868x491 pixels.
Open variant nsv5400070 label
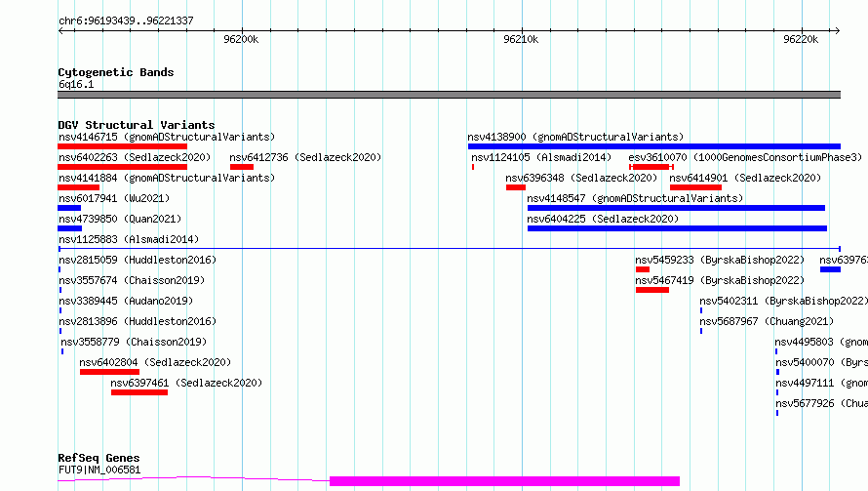[x=821, y=362]
